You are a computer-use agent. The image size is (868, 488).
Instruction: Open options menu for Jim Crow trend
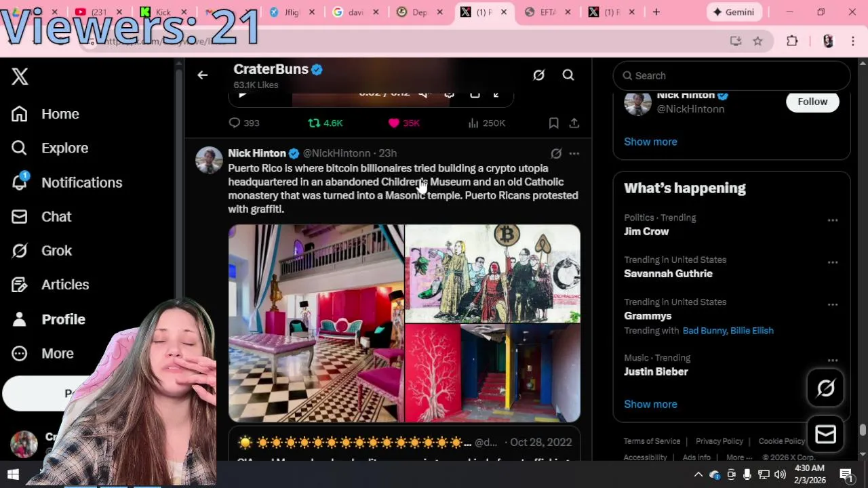[833, 220]
